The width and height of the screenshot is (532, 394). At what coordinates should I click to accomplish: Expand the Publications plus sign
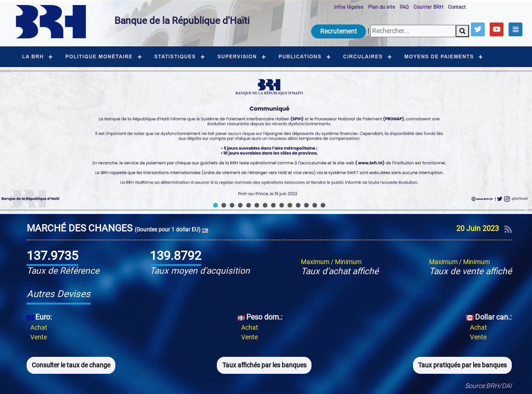[x=328, y=57]
